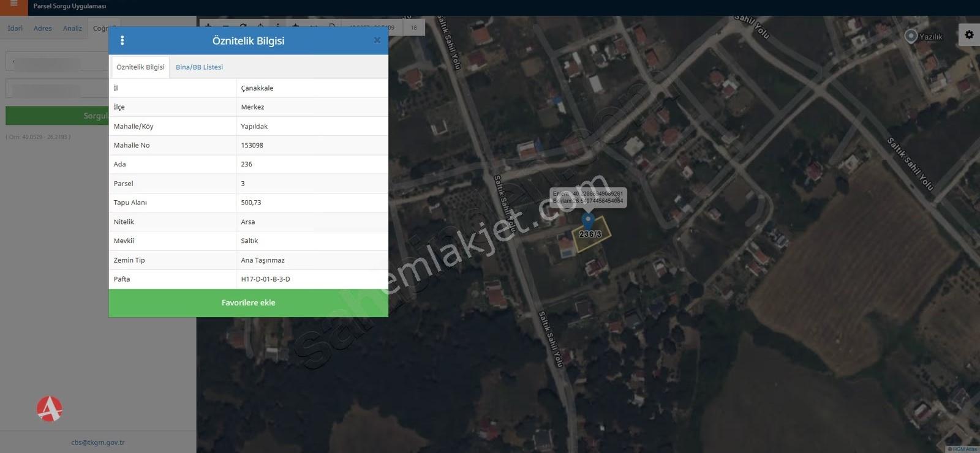Screen dimensions: 980x453
Task: Select the Saltık Mevkii value
Action: point(312,241)
